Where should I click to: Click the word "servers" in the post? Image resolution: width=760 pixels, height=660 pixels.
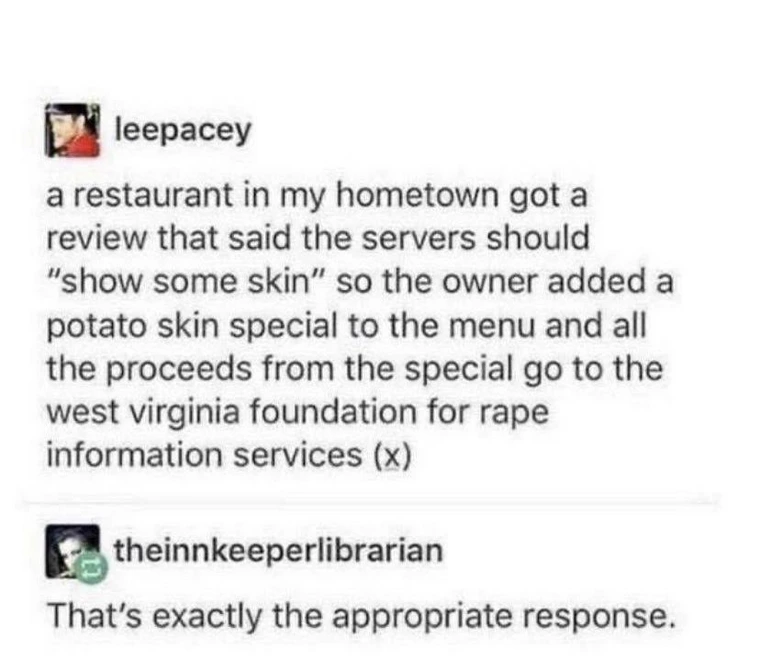tap(419, 239)
